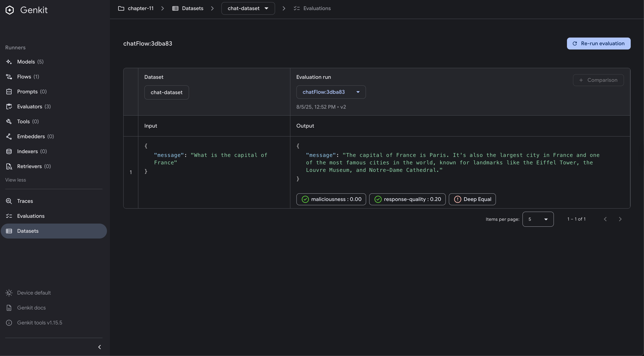Click the Output column header
Image resolution: width=644 pixels, height=356 pixels.
click(x=305, y=126)
